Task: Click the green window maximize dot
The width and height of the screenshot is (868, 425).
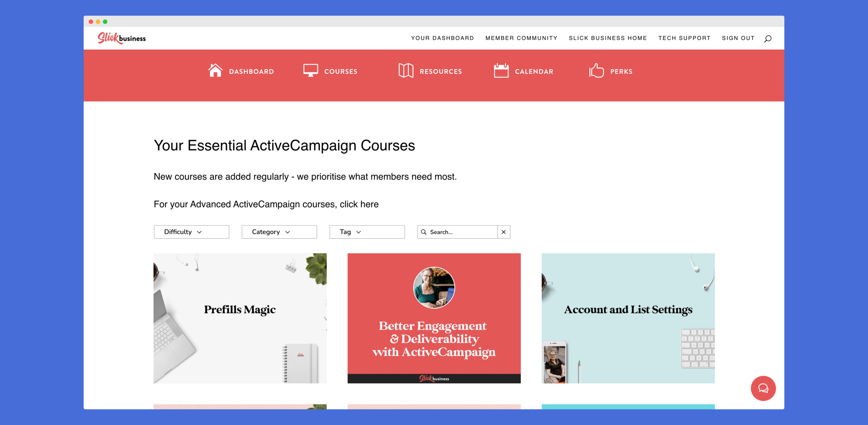Action: click(x=105, y=22)
